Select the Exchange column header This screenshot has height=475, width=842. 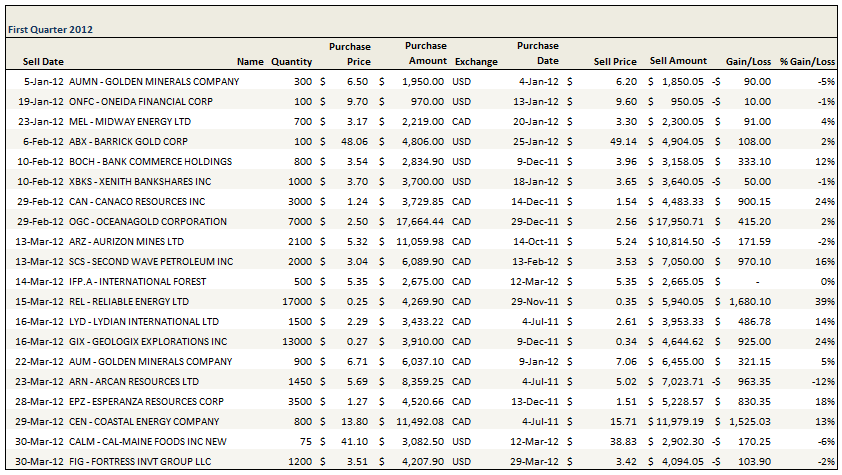tap(475, 62)
